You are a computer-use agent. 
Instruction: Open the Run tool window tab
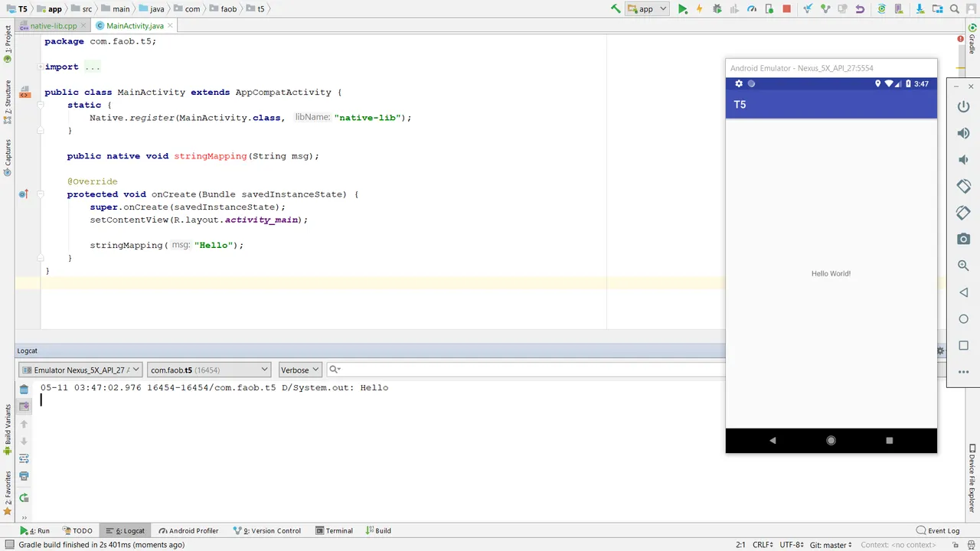point(35,530)
